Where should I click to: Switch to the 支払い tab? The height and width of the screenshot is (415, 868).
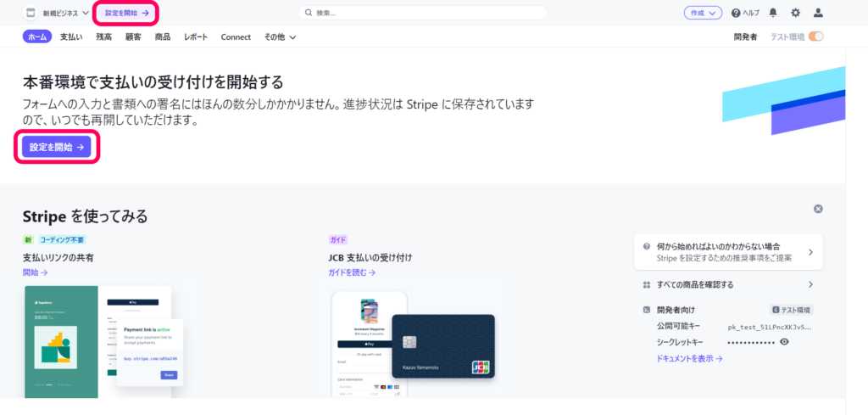pos(71,37)
